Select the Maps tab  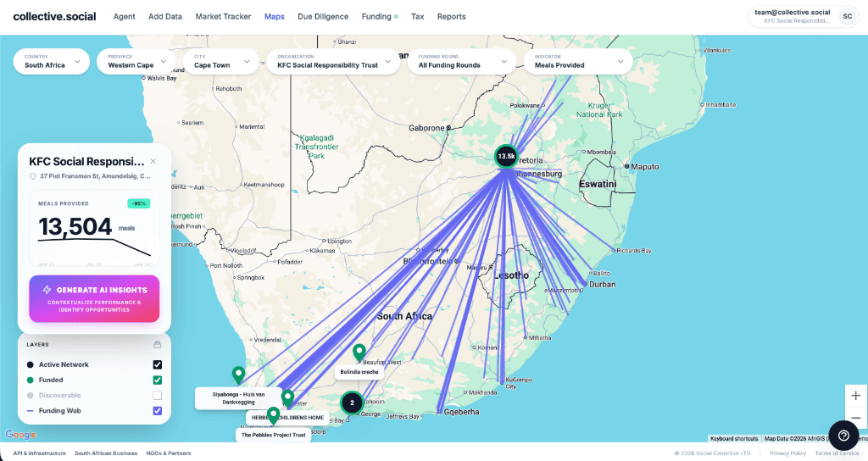(274, 17)
